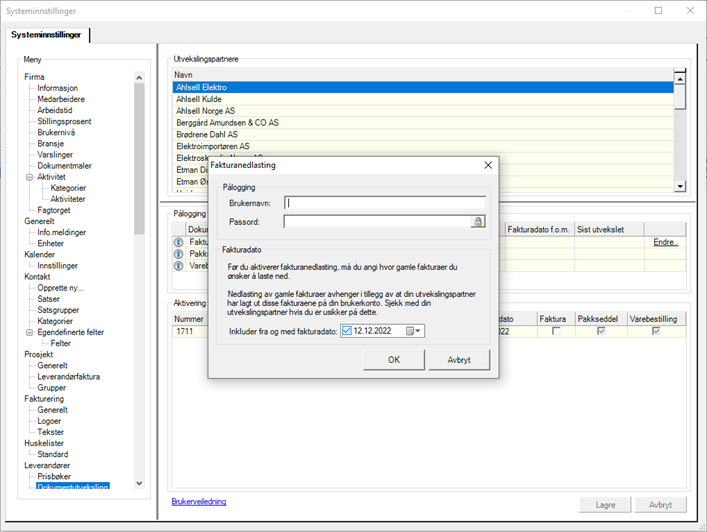This screenshot has width=707, height=532.
Task: Open Medarbeidere in the menu tree
Action: click(61, 99)
